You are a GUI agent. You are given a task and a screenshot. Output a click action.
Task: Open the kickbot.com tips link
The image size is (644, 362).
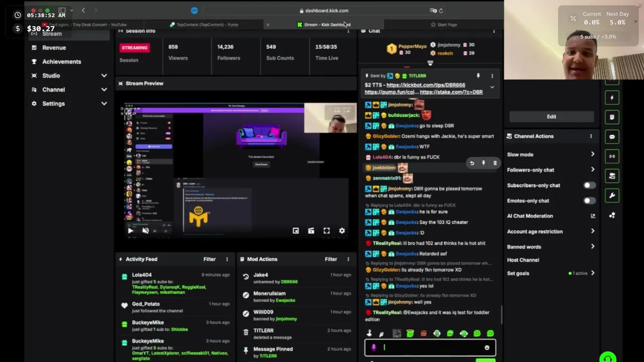click(x=426, y=85)
